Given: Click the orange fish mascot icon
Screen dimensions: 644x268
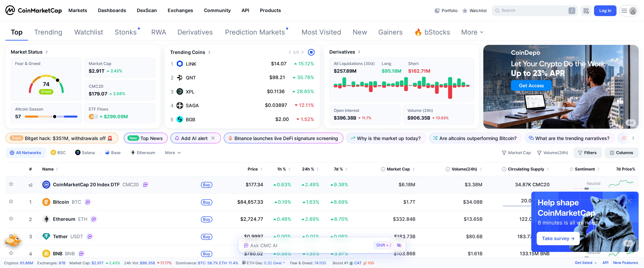Looking at the screenshot, I should click(13, 240).
